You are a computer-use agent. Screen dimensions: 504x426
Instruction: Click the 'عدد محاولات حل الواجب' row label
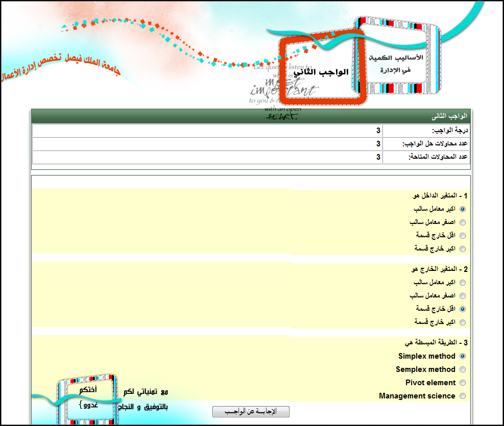(x=435, y=143)
